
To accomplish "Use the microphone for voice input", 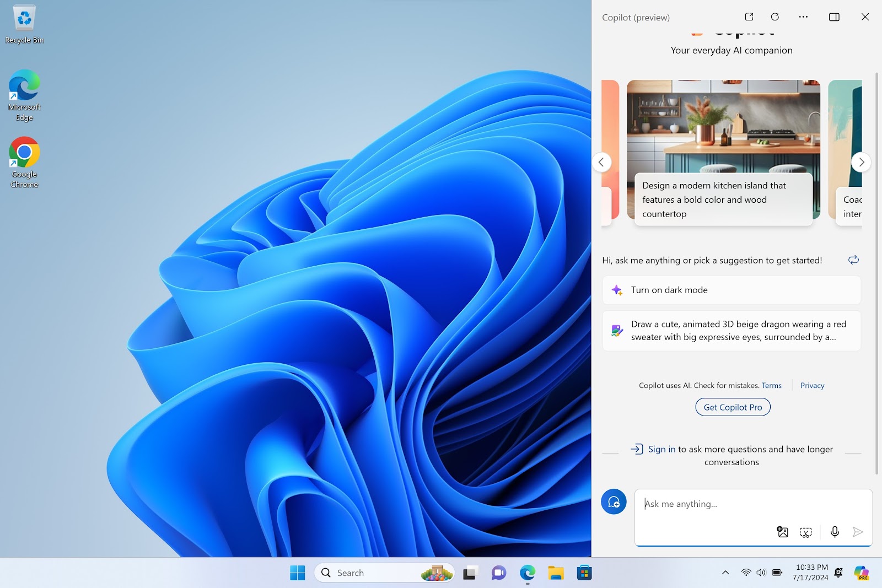I will tap(835, 532).
